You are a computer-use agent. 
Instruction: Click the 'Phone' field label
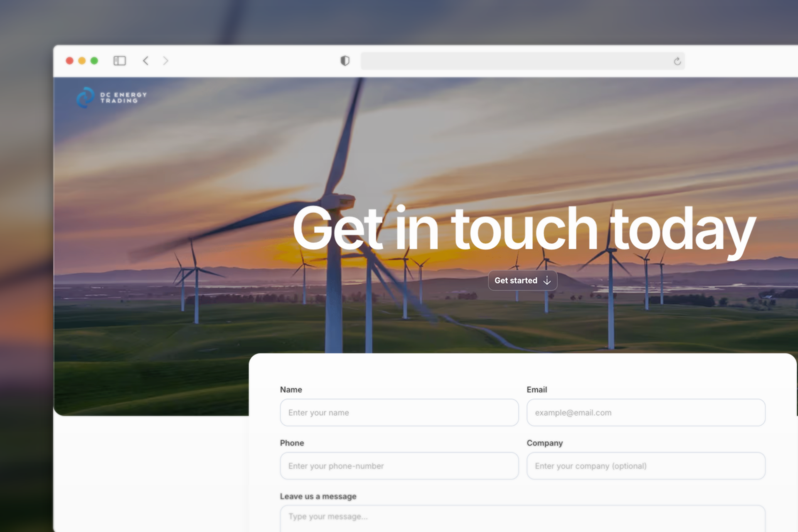[292, 443]
